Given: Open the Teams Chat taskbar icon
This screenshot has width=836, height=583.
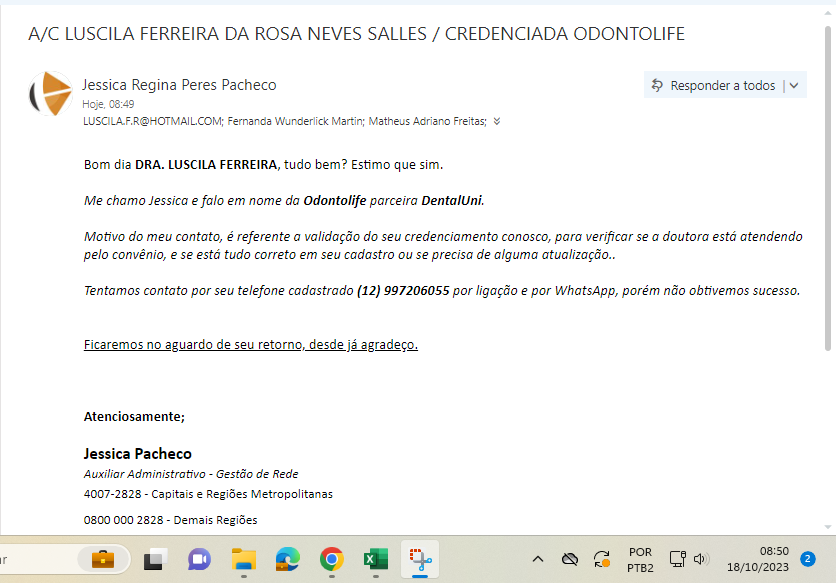Looking at the screenshot, I should click(x=199, y=560).
